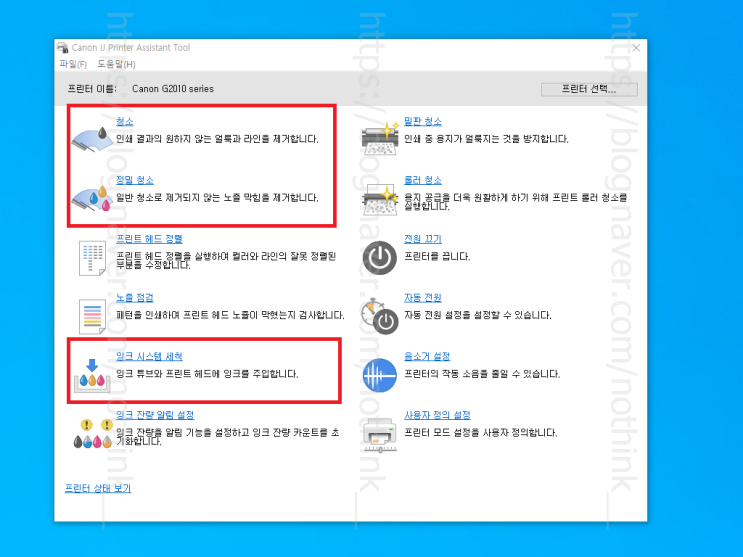Image resolution: width=743 pixels, height=557 pixels.
Task: Open the 잉크 잔량 알림 설정 link
Action: (155, 415)
